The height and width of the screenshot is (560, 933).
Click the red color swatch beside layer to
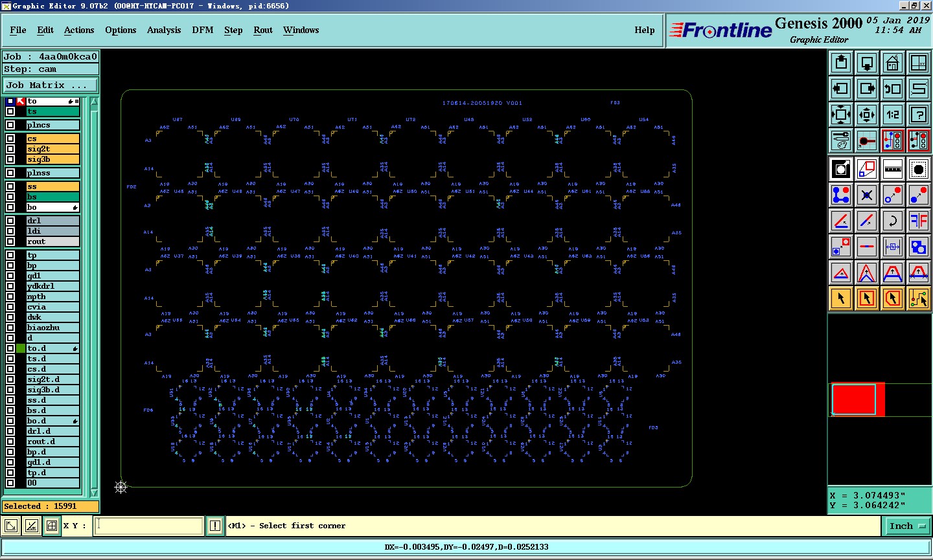point(21,101)
